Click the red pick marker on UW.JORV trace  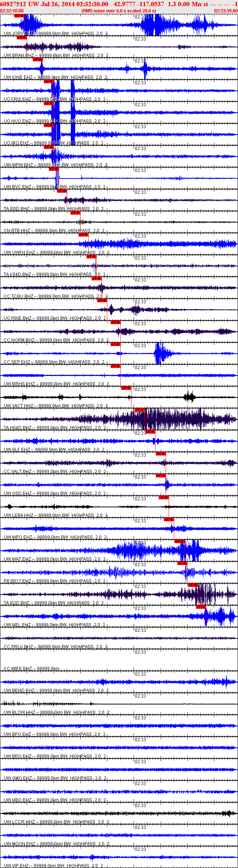coord(19,16)
